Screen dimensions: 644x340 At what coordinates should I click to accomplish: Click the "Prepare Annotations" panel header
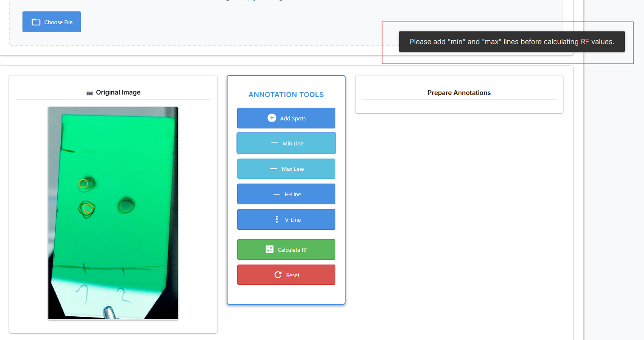(x=459, y=93)
